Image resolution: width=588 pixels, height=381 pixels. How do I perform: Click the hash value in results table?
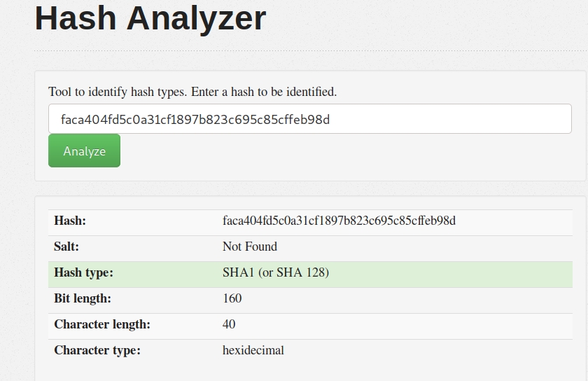339,221
